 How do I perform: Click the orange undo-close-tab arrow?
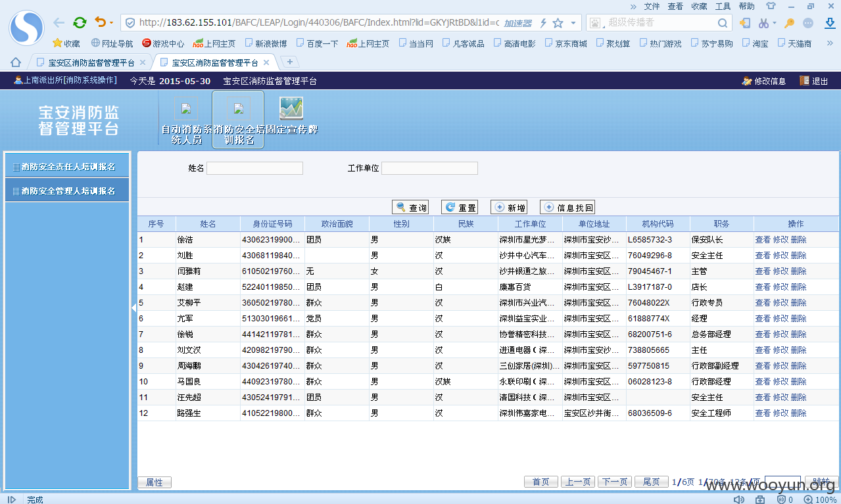[100, 23]
